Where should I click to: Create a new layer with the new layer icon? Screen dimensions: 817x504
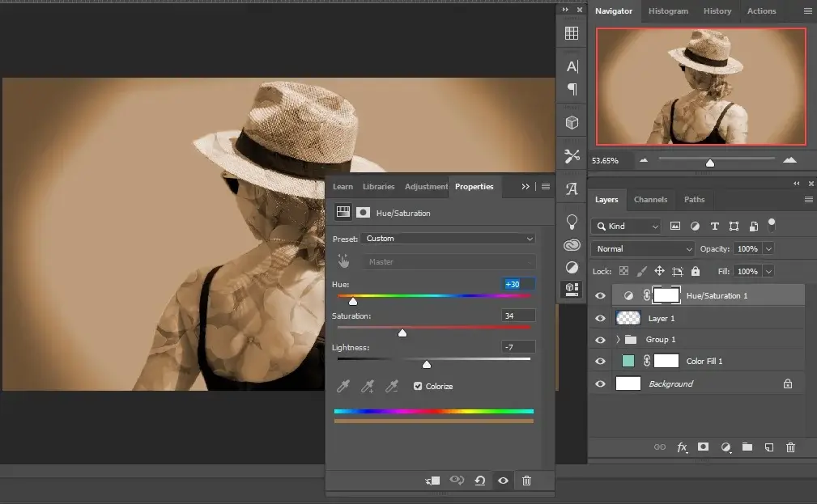769,447
